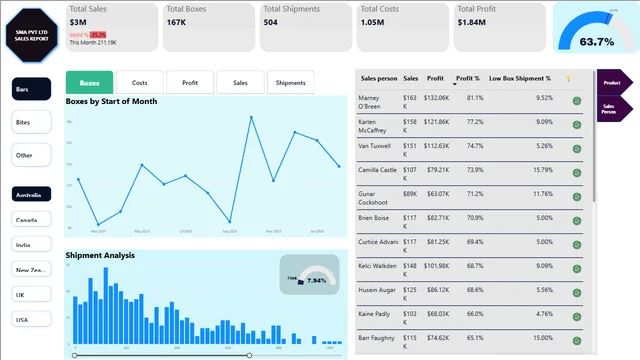This screenshot has width=640, height=360.
Task: Click the 7.94% shipment gauge
Action: [309, 275]
